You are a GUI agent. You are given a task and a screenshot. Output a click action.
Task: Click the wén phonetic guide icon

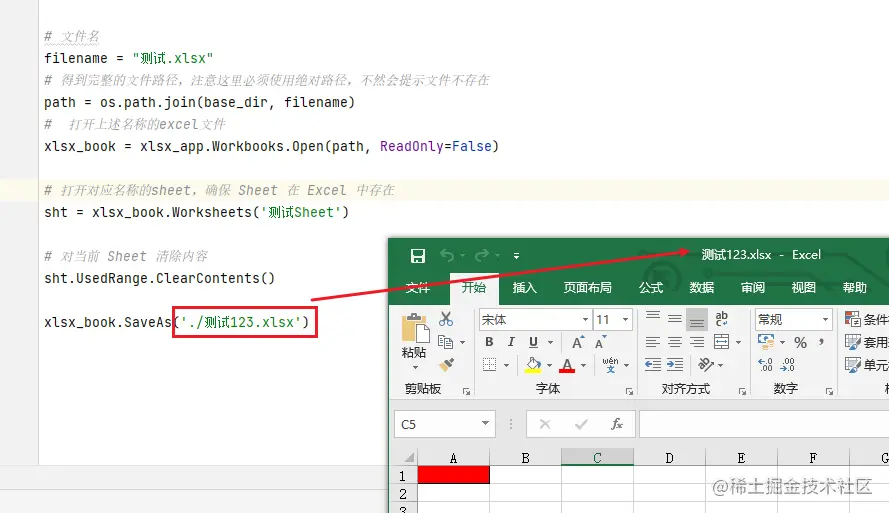611,364
